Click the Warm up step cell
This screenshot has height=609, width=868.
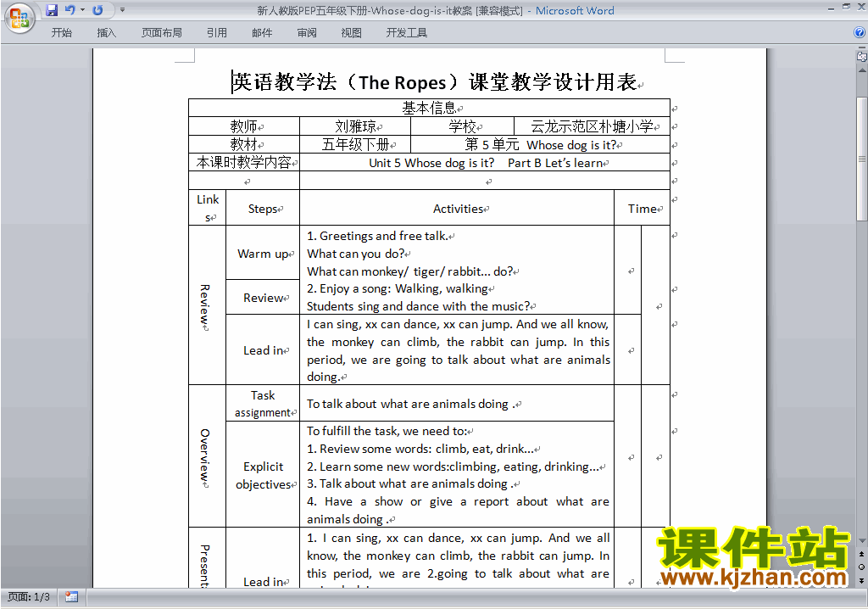tap(263, 254)
